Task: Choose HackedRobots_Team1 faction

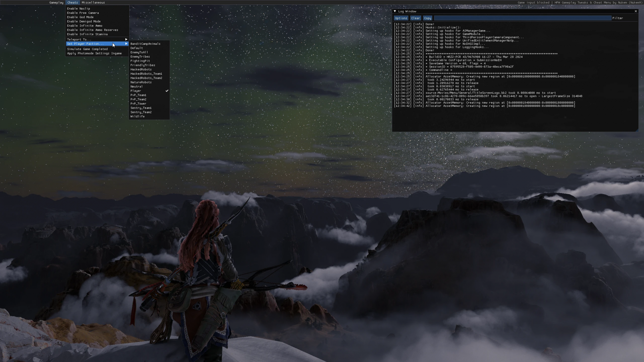Action: [x=149, y=74]
